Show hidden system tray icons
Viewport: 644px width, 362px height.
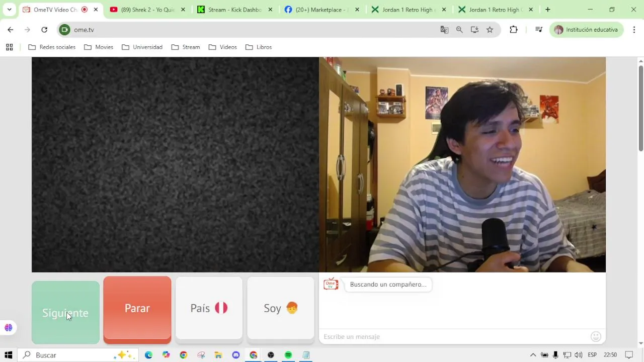(x=533, y=355)
